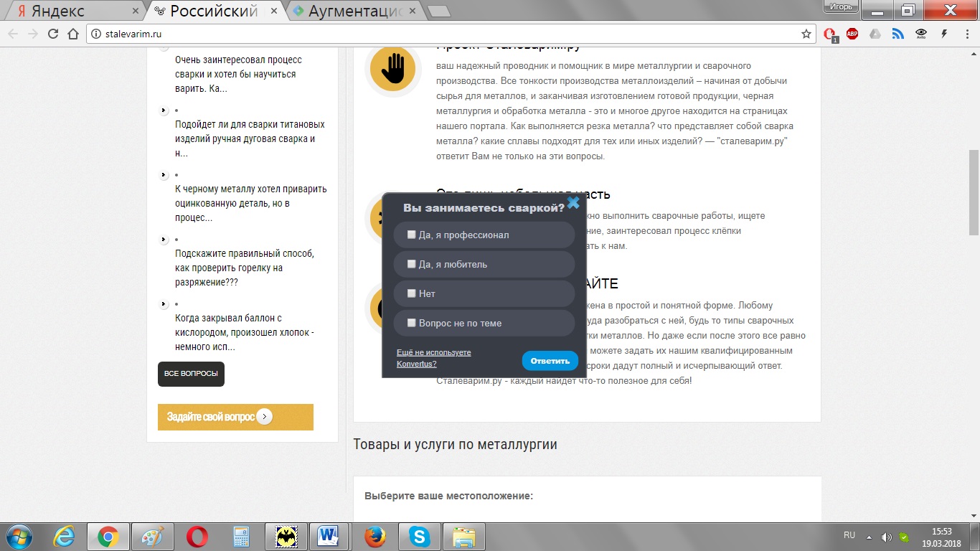This screenshot has height=551, width=980.
Task: Click the address bar with stalevarim.ru
Action: (452, 34)
